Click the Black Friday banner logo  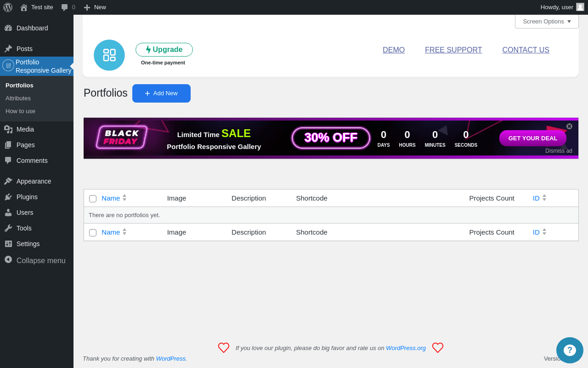click(x=122, y=138)
